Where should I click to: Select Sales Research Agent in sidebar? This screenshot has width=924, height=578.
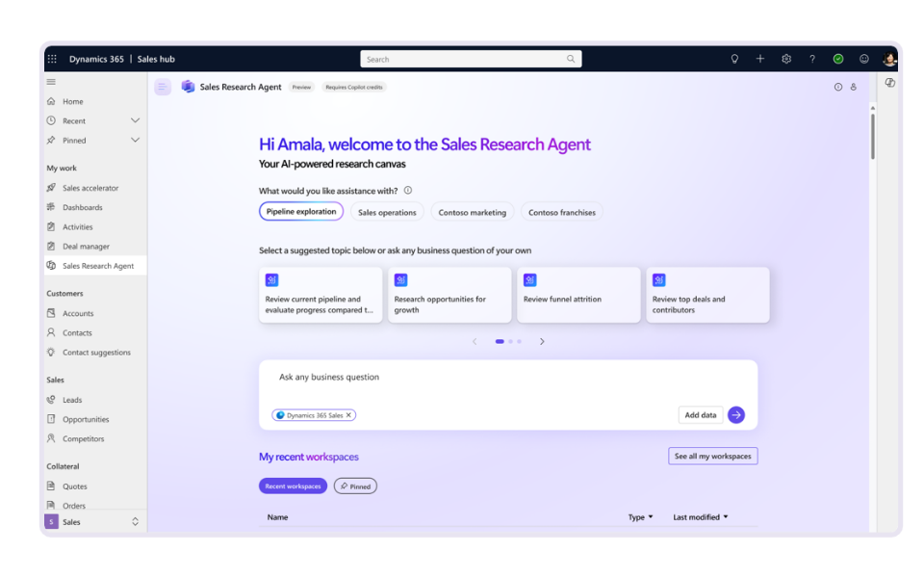(x=95, y=266)
